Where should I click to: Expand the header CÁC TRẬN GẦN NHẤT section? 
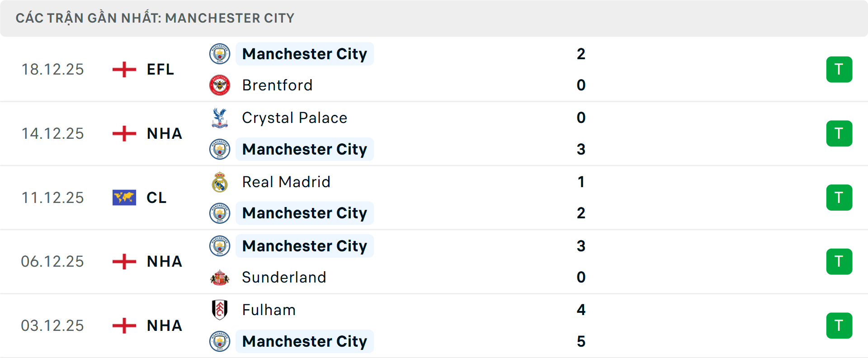coord(155,18)
